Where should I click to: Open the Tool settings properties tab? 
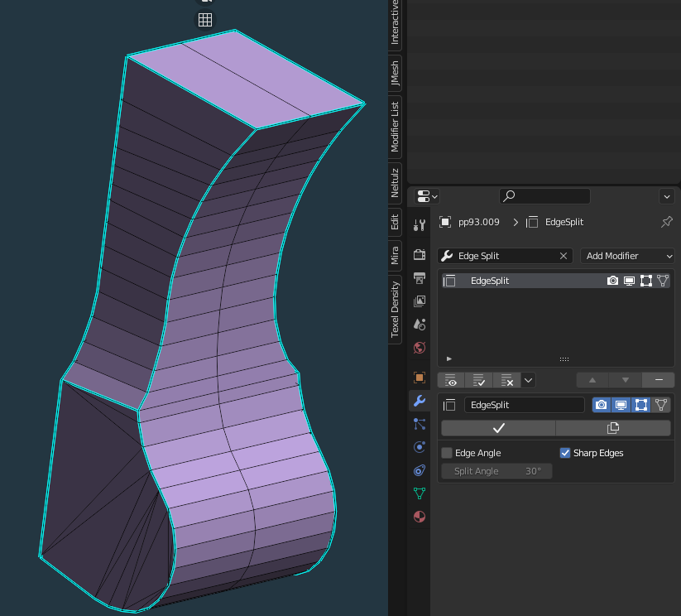coord(420,225)
